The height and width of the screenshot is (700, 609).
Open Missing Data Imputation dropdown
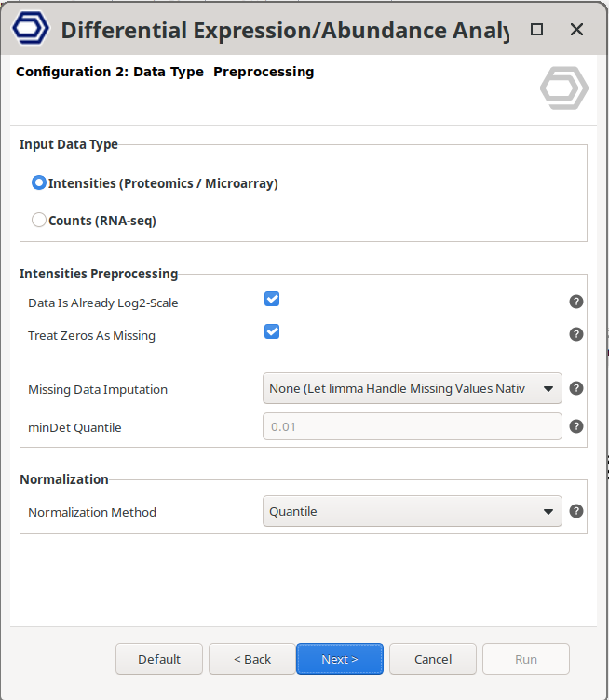tap(413, 388)
